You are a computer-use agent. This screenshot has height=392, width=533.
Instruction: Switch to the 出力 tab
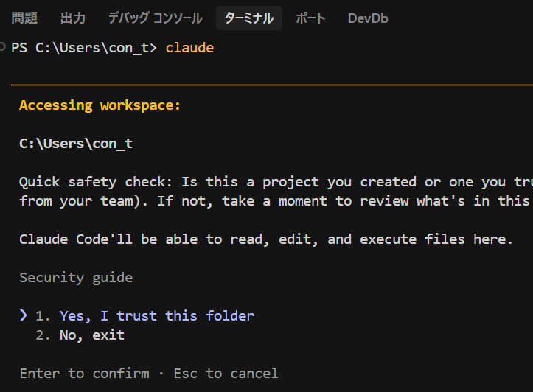pos(72,18)
